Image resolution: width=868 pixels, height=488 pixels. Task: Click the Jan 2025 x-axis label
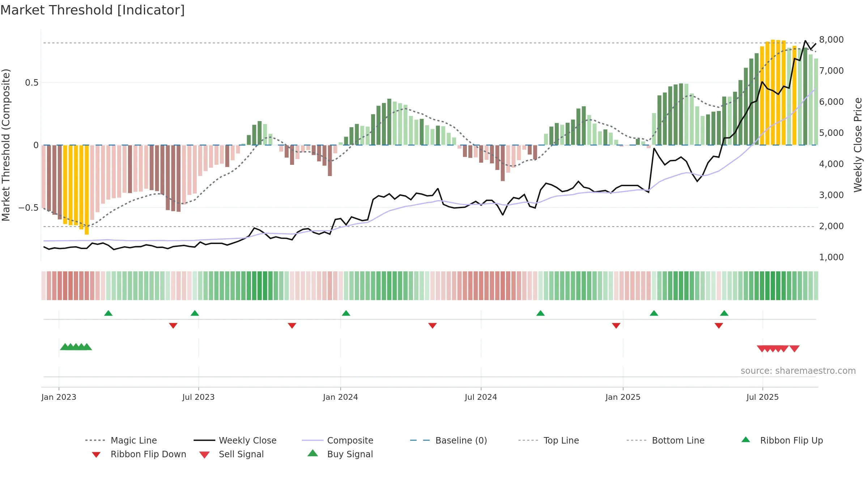click(623, 397)
